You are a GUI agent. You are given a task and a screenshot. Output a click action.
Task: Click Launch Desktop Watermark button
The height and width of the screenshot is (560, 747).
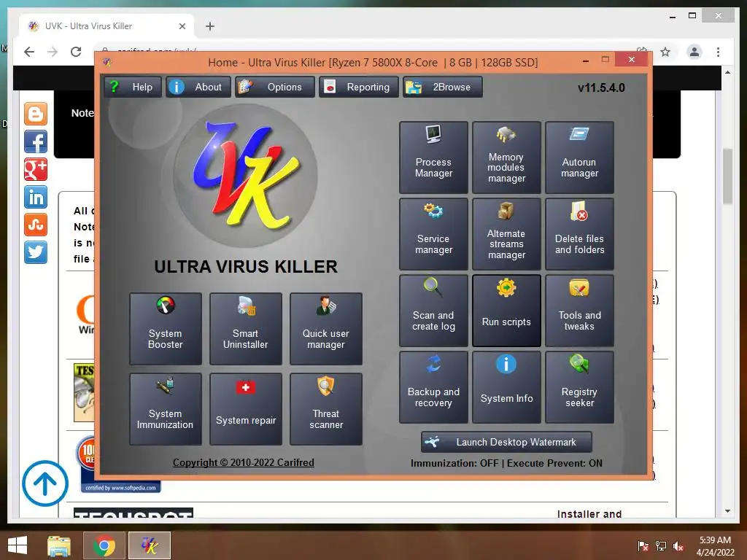coord(506,443)
